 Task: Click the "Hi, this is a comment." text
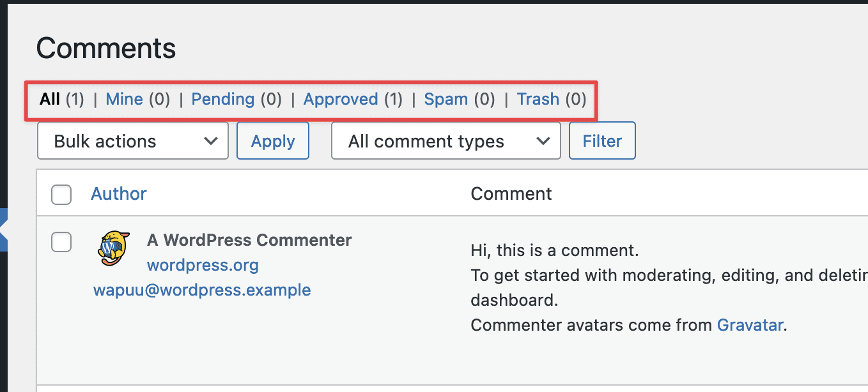tap(554, 250)
